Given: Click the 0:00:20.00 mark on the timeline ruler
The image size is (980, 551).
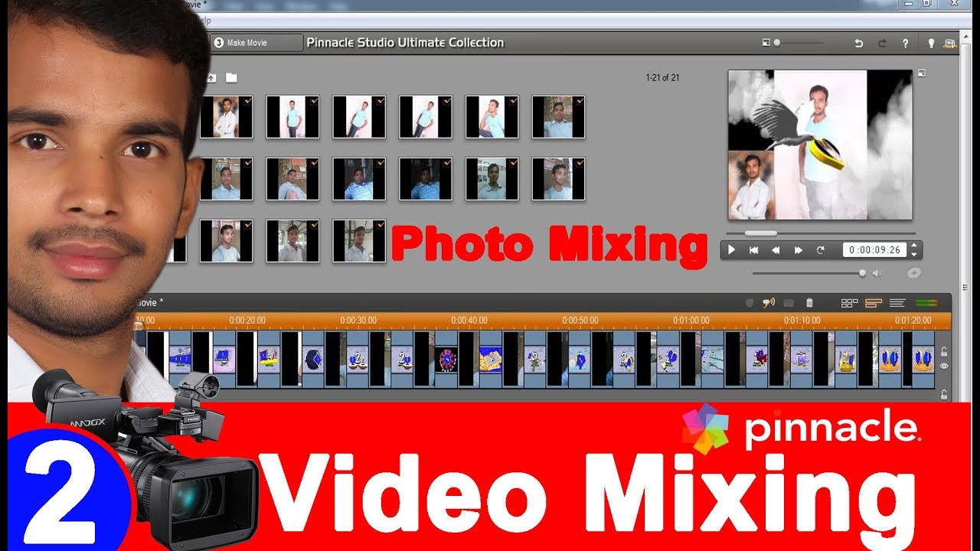Looking at the screenshot, I should click(247, 321).
